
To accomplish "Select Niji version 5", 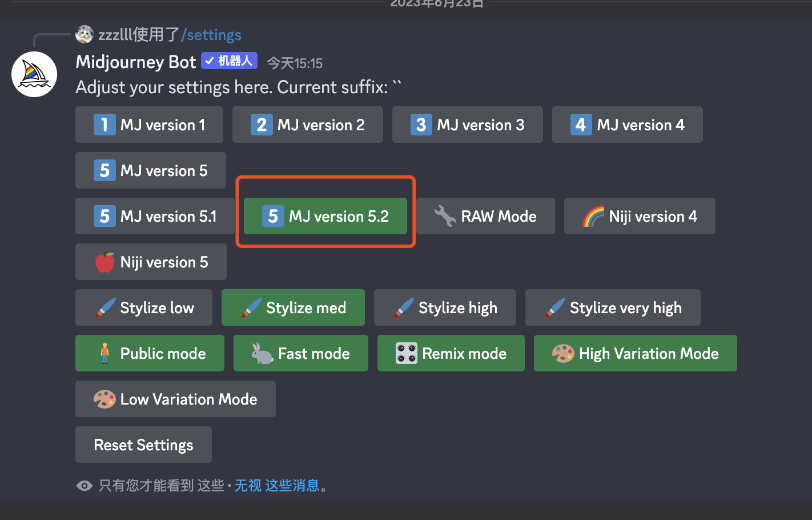I will (x=151, y=262).
